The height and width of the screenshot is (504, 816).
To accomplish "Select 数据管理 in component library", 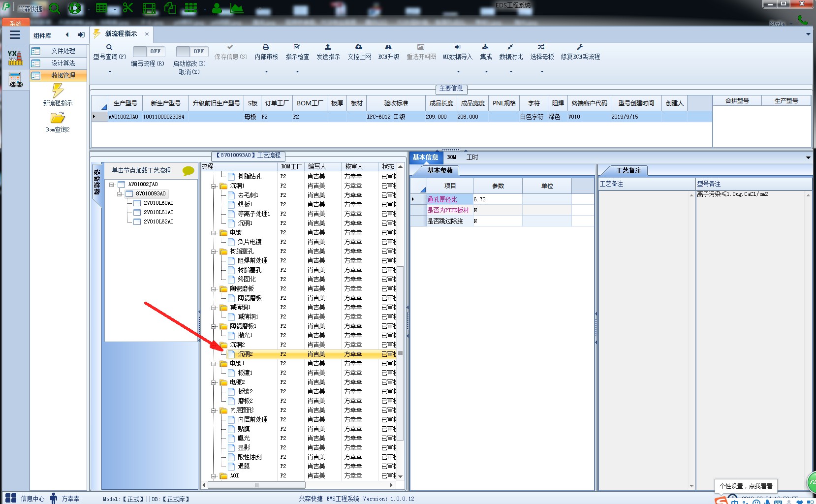I will tap(59, 75).
